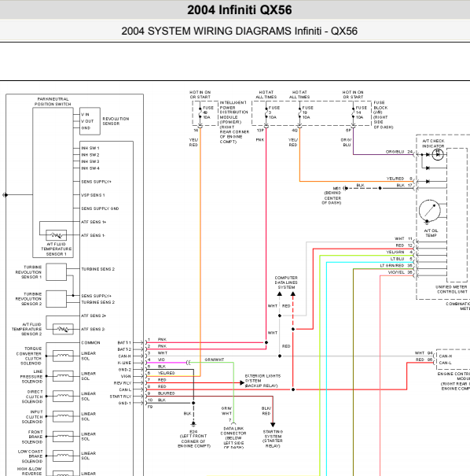The image size is (470, 476).
Task: Click the arrowhead pointing to Exterior Lights System
Action: pos(242,383)
